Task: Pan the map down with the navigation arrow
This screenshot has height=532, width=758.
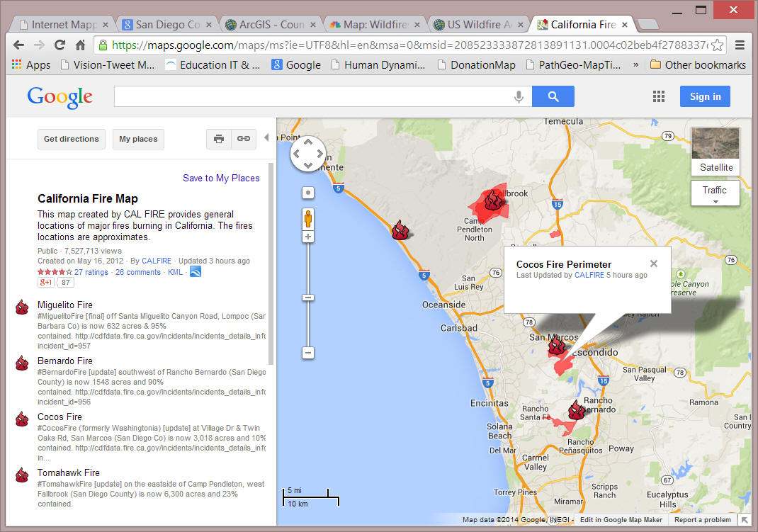Action: [x=308, y=165]
